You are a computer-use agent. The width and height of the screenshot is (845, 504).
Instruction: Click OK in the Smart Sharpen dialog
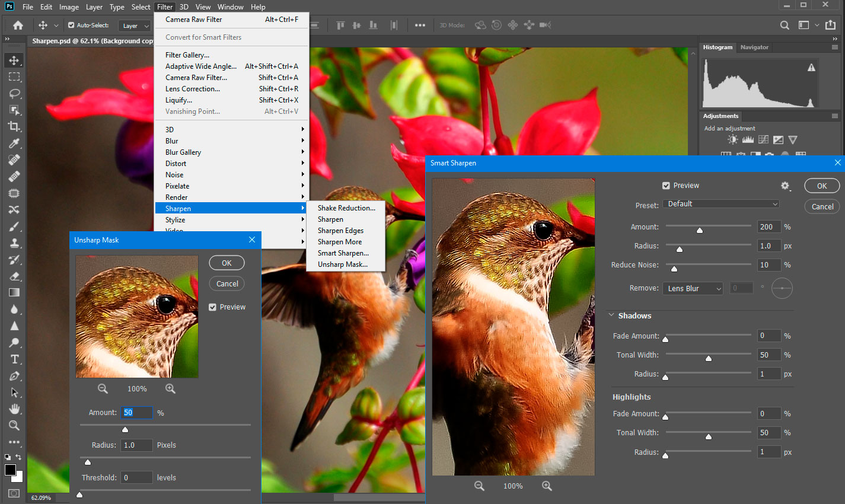pos(822,185)
